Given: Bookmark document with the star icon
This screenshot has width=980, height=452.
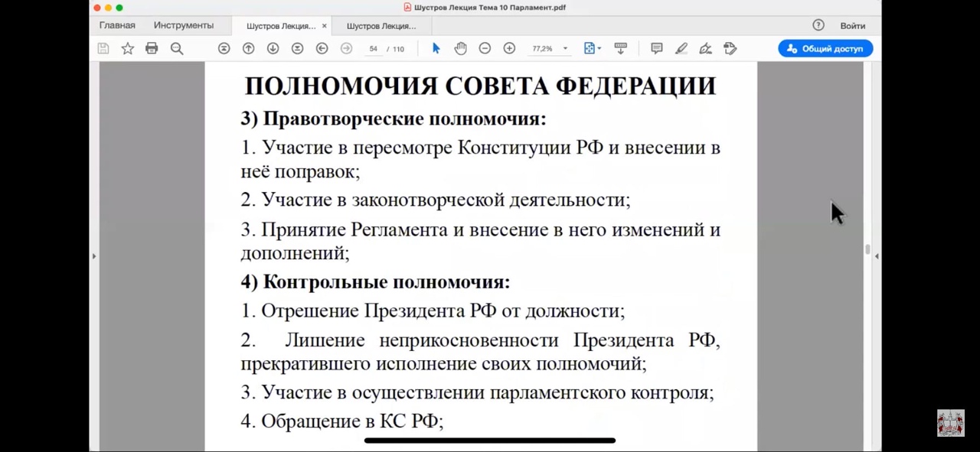Looking at the screenshot, I should click(x=128, y=48).
